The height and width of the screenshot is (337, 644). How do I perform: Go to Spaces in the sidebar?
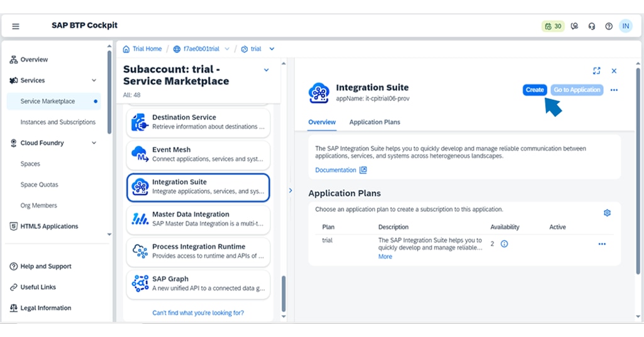(30, 163)
